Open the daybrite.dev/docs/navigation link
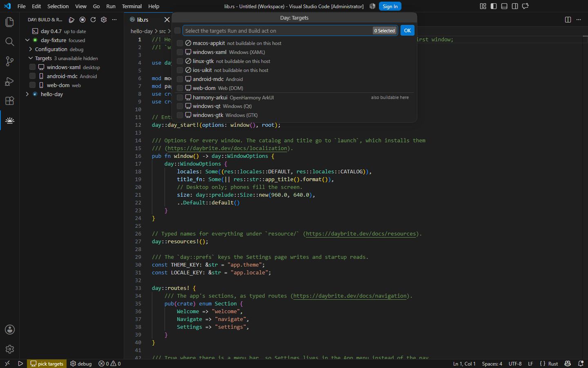588x368 pixels. click(350, 296)
